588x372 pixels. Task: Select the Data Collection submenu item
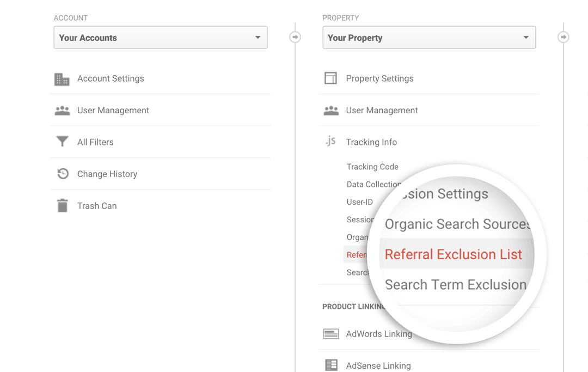coord(373,184)
